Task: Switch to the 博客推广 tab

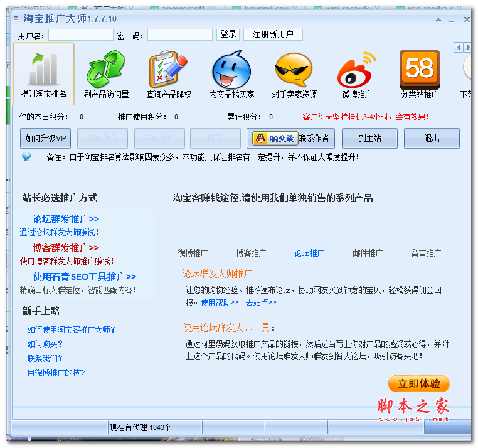Action: [251, 253]
